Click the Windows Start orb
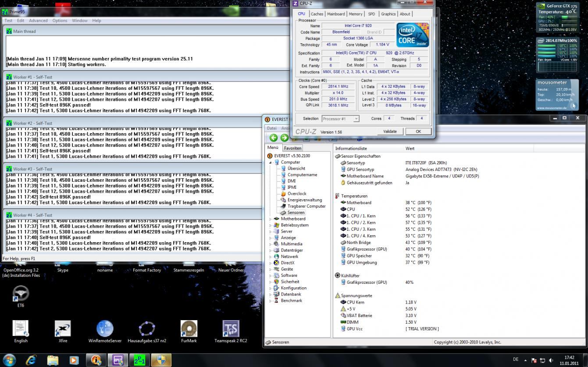The height and width of the screenshot is (367, 588). coord(9,360)
